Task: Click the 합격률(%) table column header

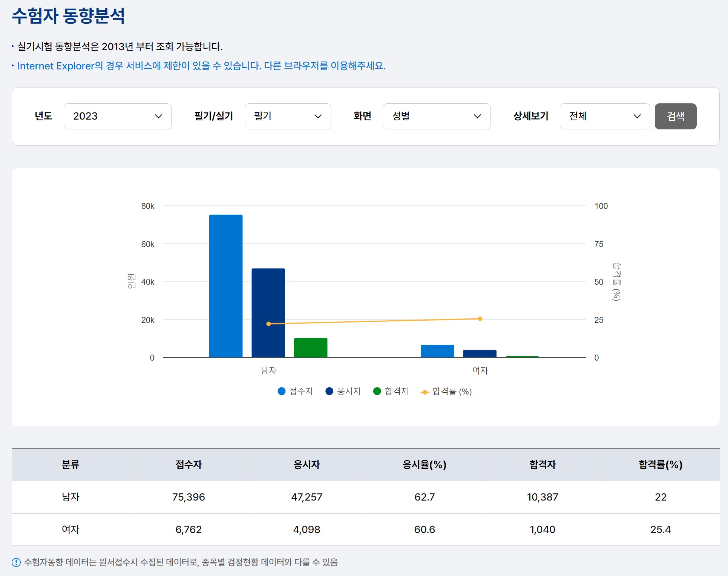Action: (x=660, y=464)
